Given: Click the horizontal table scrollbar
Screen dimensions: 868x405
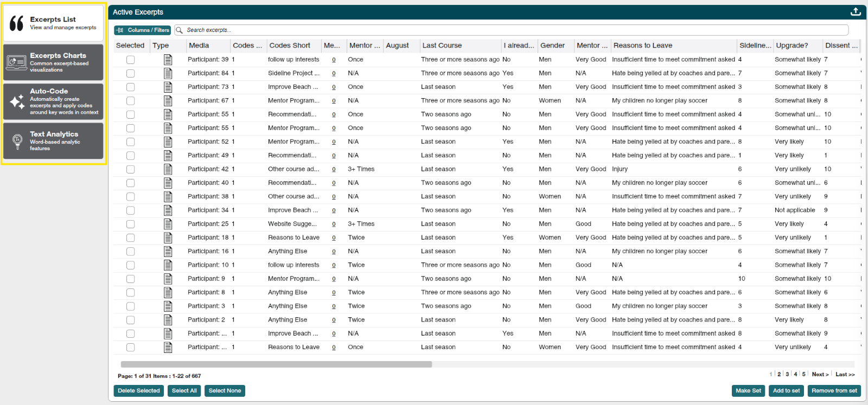Looking at the screenshot, I should click(276, 364).
